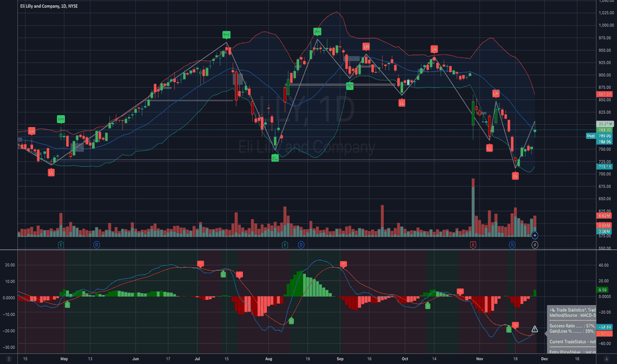
Task: Click the warning triangle icon in the MACD pane
Action: (534, 329)
